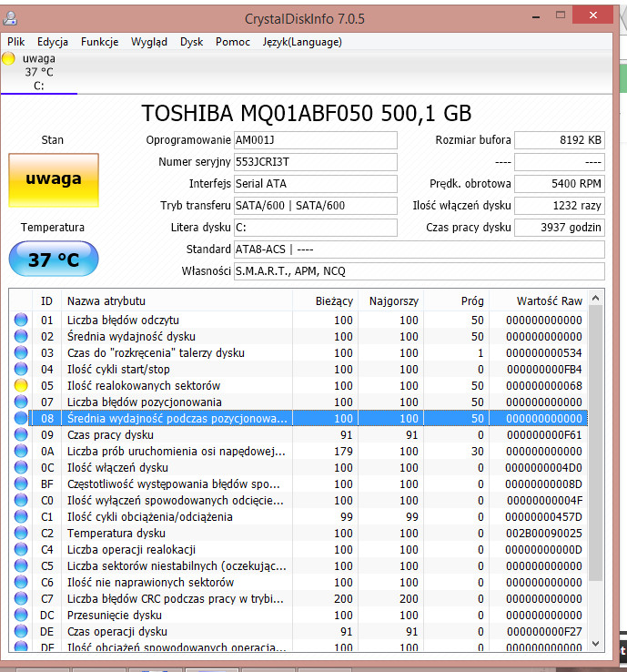The height and width of the screenshot is (672, 627).
Task: Click the Tryb transferu field SATA/600
Action: point(316,206)
